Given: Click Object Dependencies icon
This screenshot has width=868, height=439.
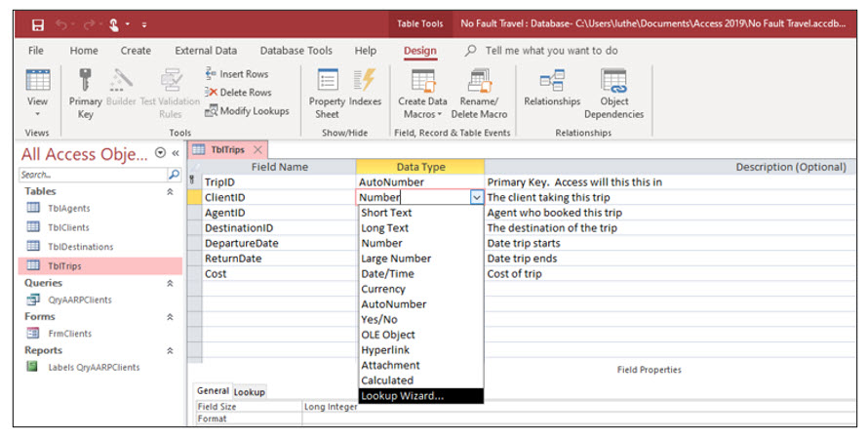Looking at the screenshot, I should tap(613, 80).
